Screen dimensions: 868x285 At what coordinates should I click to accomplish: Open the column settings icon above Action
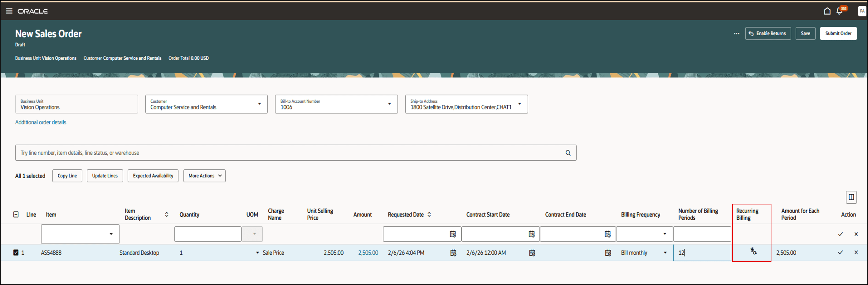click(x=851, y=197)
